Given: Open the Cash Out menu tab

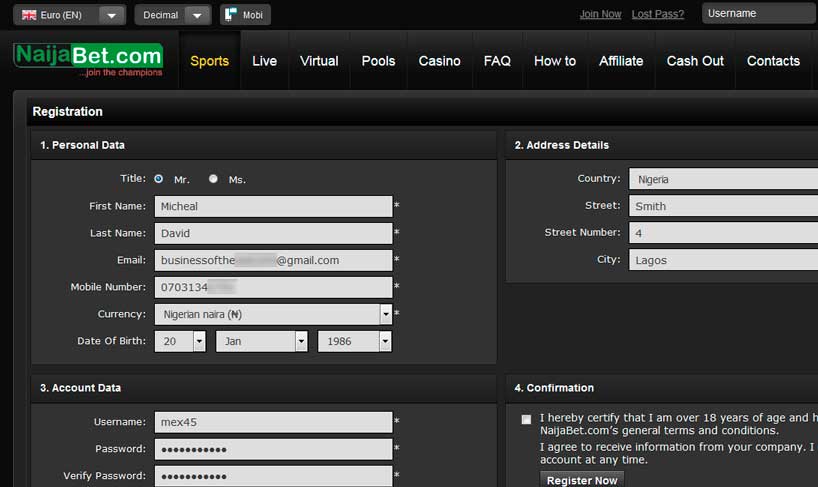Looking at the screenshot, I should (695, 61).
